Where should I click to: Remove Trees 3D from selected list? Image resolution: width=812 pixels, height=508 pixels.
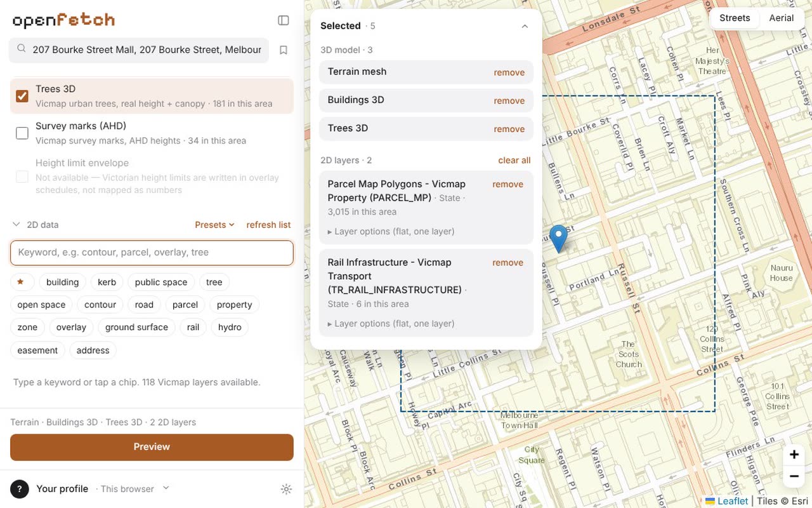pyautogui.click(x=509, y=129)
